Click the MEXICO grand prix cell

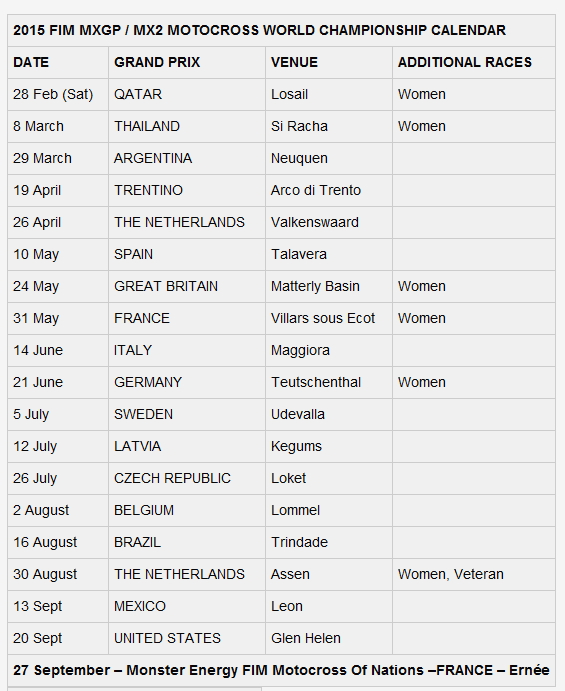(x=187, y=606)
